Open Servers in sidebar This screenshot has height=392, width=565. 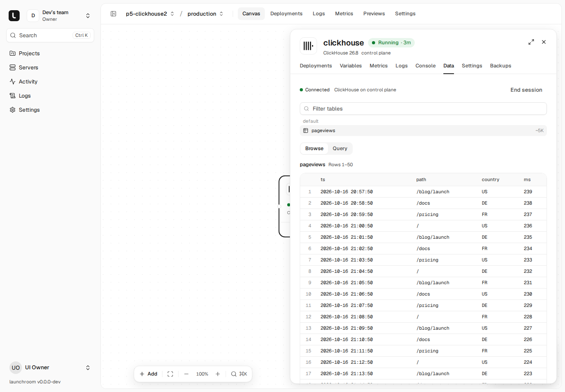[x=50, y=67]
